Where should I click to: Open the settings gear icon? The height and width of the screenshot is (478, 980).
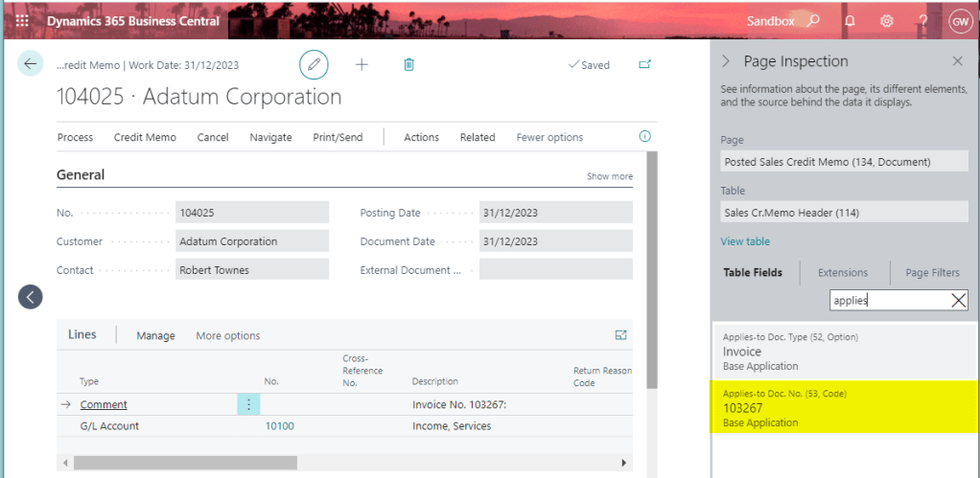(x=887, y=20)
